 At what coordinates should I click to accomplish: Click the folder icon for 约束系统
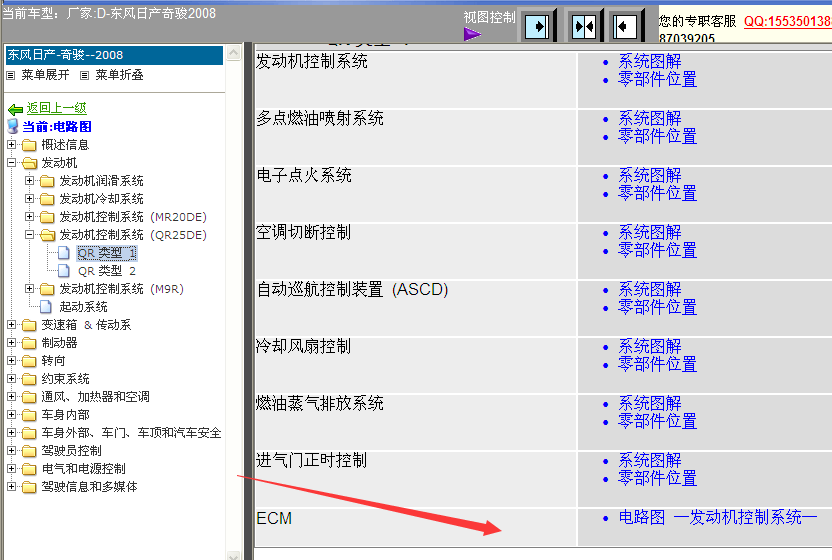(x=29, y=379)
